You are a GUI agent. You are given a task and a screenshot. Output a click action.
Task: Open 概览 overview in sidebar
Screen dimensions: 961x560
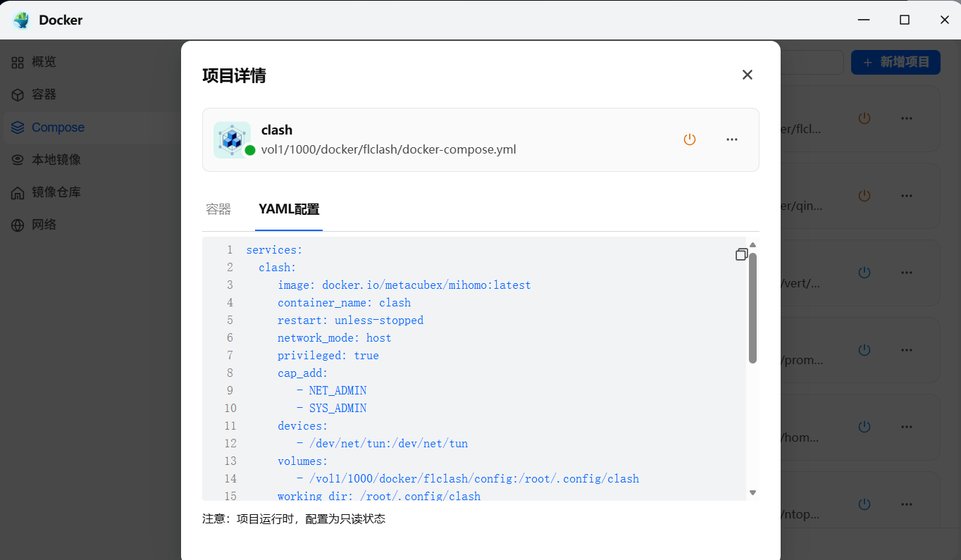[x=44, y=62]
